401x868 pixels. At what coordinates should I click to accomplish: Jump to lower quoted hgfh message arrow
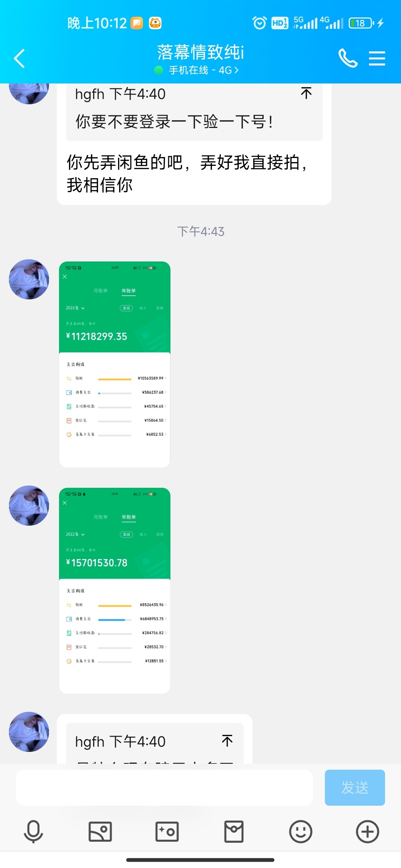point(227,740)
